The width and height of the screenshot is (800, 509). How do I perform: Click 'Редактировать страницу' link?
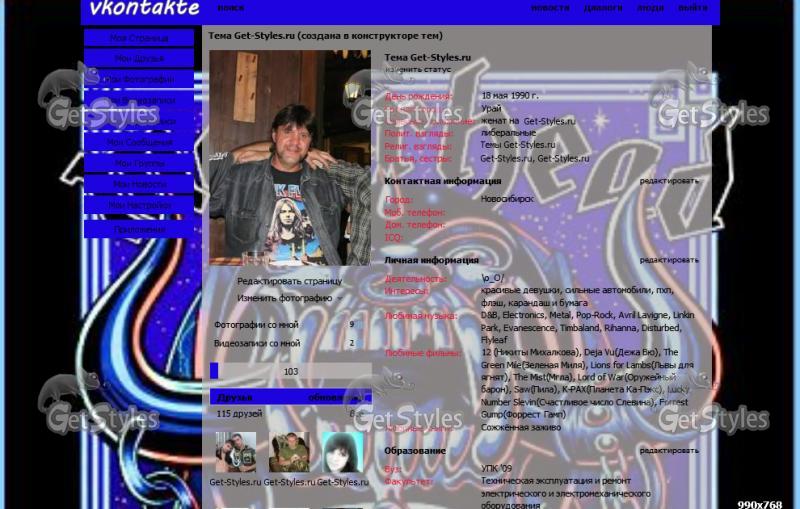(x=289, y=281)
